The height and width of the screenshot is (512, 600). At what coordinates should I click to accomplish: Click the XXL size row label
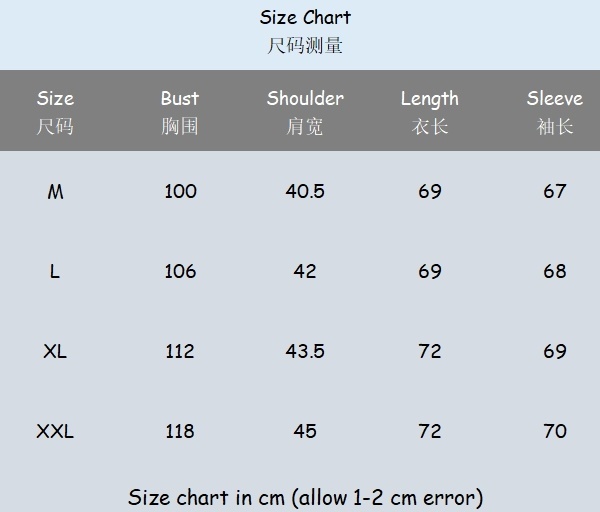(55, 432)
